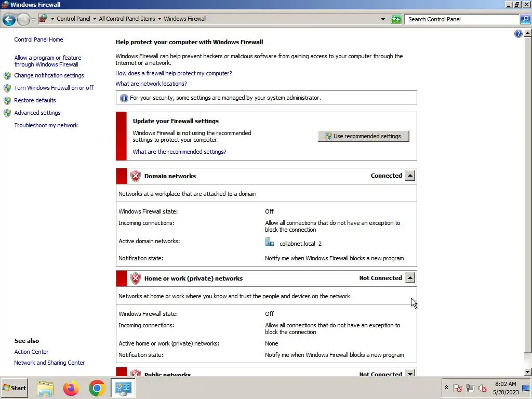Open Allow a program or feature link
The width and height of the screenshot is (532, 399).
tap(48, 61)
